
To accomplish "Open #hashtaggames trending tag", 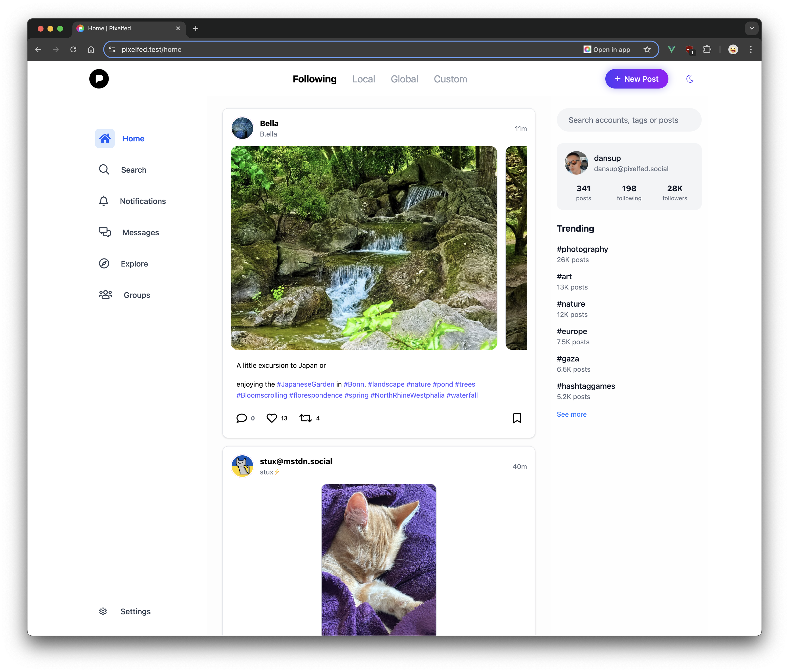I will click(x=586, y=386).
